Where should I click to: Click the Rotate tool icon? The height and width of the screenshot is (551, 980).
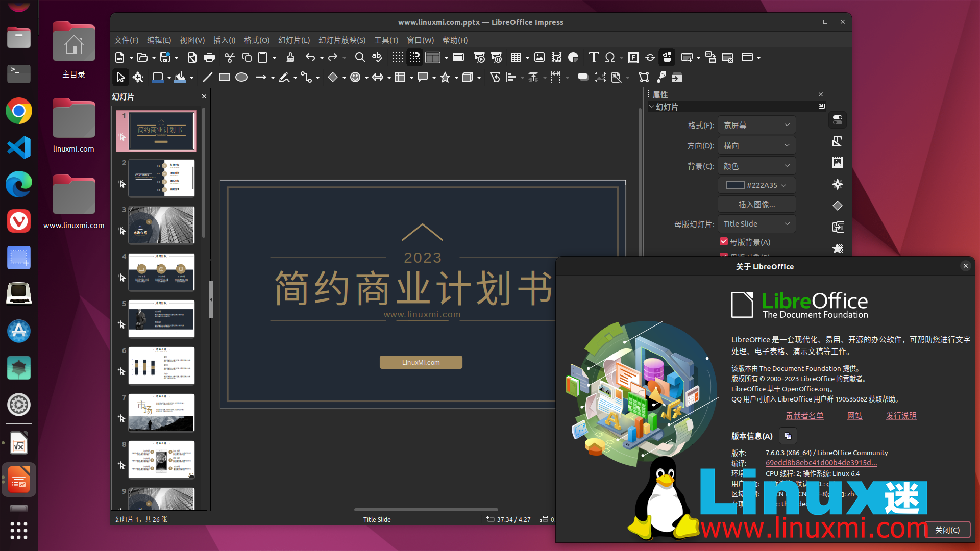tap(495, 77)
